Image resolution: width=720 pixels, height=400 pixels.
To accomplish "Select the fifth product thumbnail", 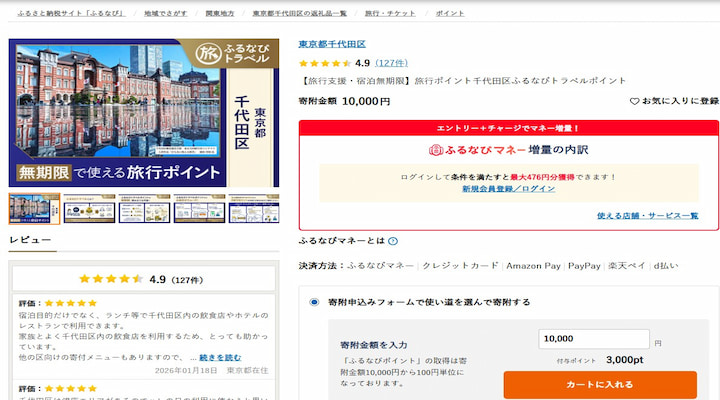I will pos(254,208).
